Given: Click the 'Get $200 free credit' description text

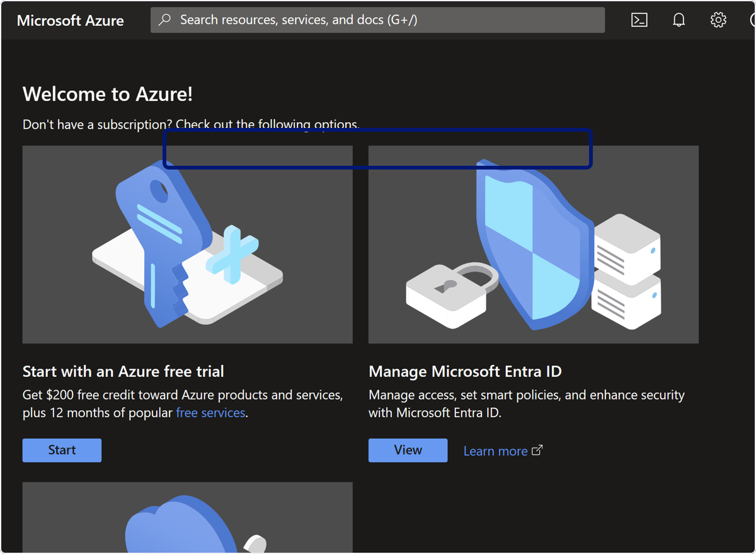Looking at the screenshot, I should pyautogui.click(x=183, y=404).
